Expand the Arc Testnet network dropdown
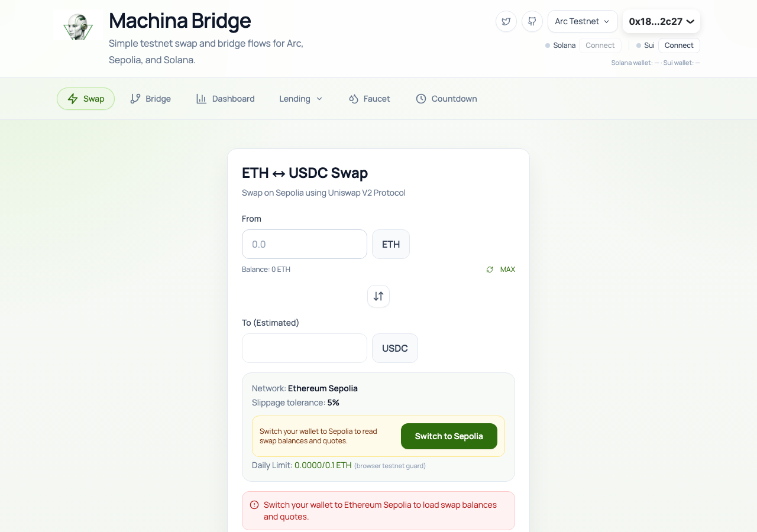The image size is (757, 532). coord(583,21)
